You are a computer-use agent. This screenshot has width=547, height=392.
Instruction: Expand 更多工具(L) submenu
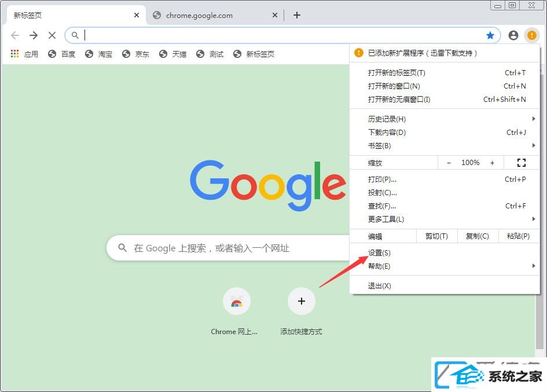[445, 219]
